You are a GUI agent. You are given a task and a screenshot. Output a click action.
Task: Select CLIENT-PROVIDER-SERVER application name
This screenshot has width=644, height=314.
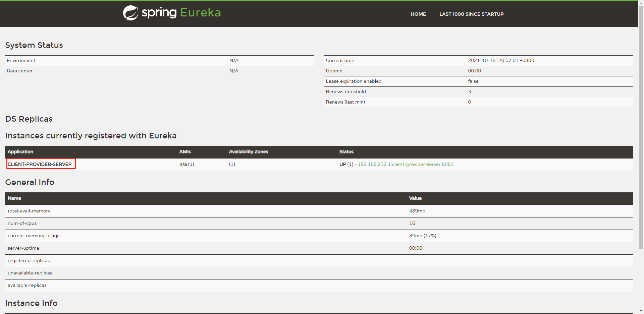click(40, 164)
